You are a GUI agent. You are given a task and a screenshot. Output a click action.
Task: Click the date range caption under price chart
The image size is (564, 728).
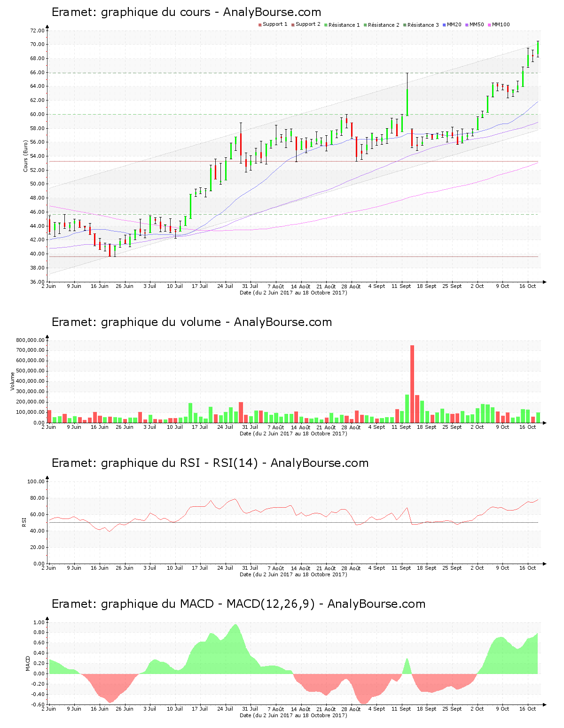[x=293, y=293]
